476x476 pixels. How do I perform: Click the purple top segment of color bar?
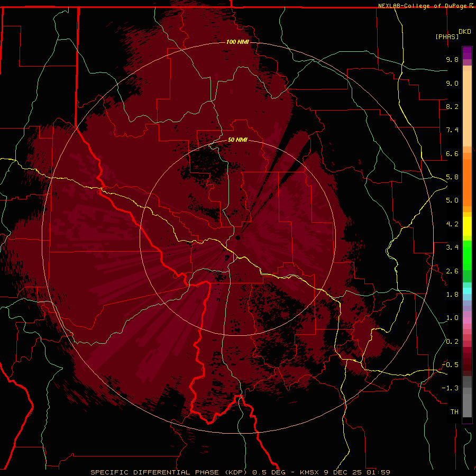[467, 53]
